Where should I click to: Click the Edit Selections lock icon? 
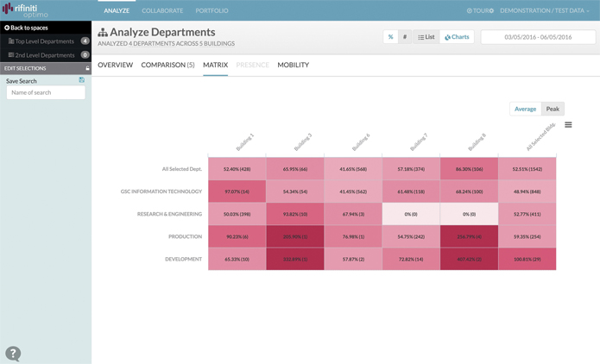(x=88, y=68)
